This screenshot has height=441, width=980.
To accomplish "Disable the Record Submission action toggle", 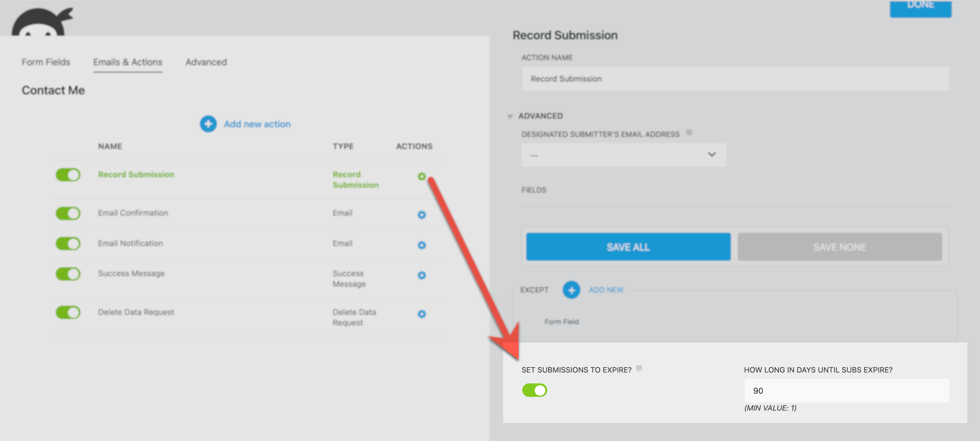I will (x=68, y=175).
